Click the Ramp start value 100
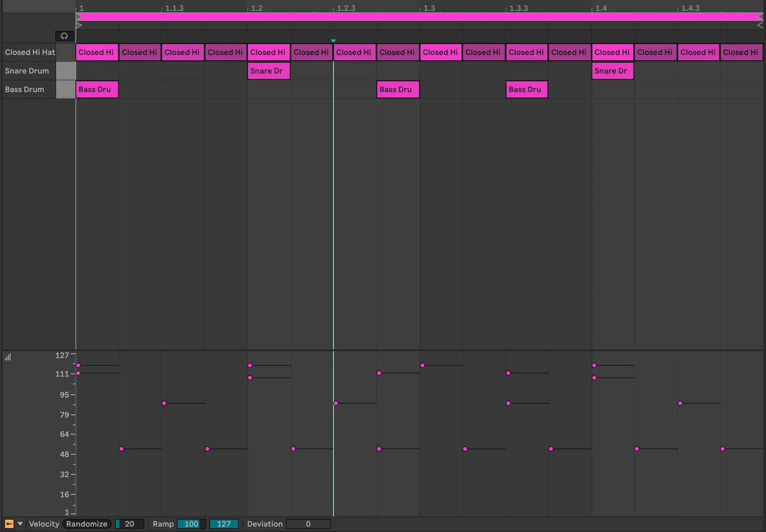The width and height of the screenshot is (766, 532). 191,524
